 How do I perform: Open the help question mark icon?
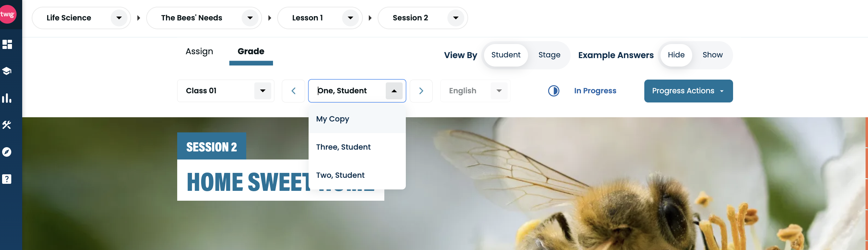click(7, 179)
